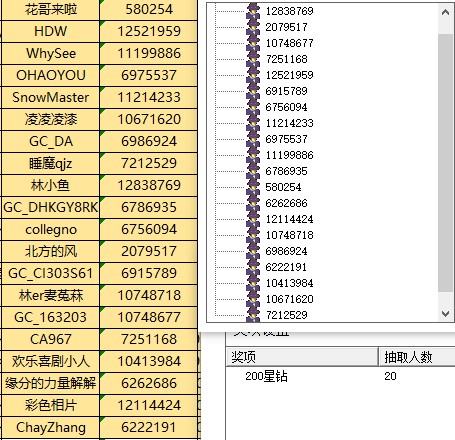The image size is (455, 440).
Task: Select spreadsheet cell containing 12838769
Action: coord(149,185)
